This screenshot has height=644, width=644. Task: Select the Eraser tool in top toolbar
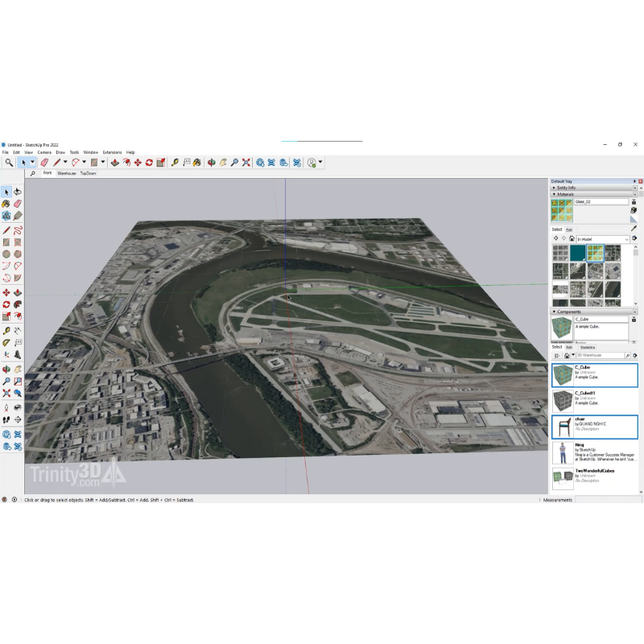click(44, 163)
